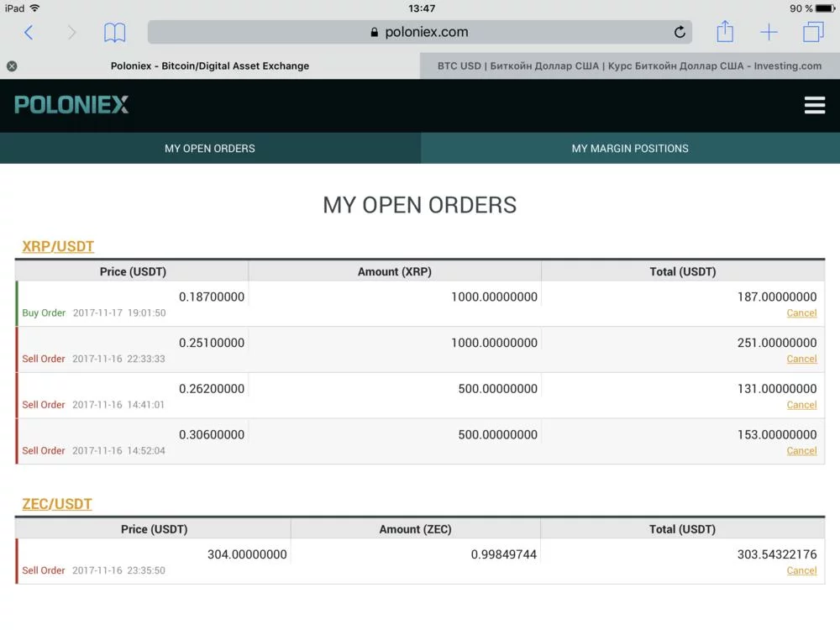
Task: Open Safari bookmarks book icon
Action: pos(114,33)
